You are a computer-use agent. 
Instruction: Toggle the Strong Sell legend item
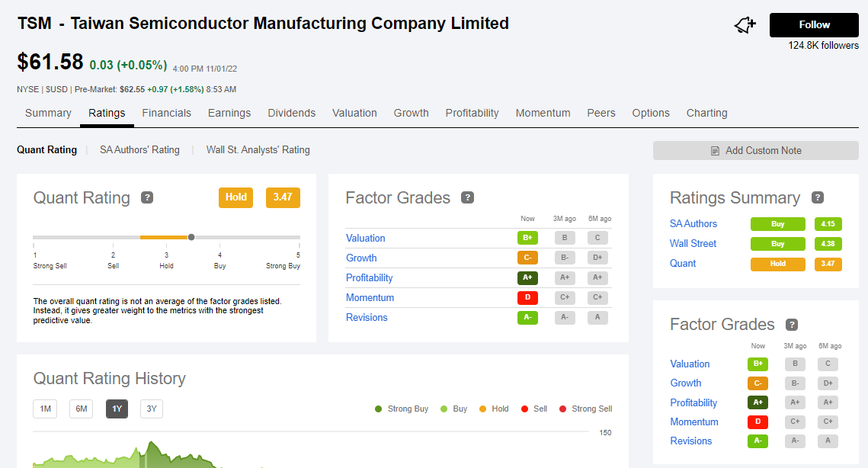(586, 409)
